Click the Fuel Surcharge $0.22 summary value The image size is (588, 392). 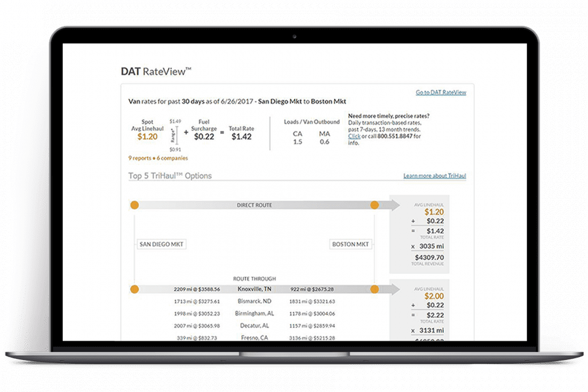pyautogui.click(x=204, y=136)
